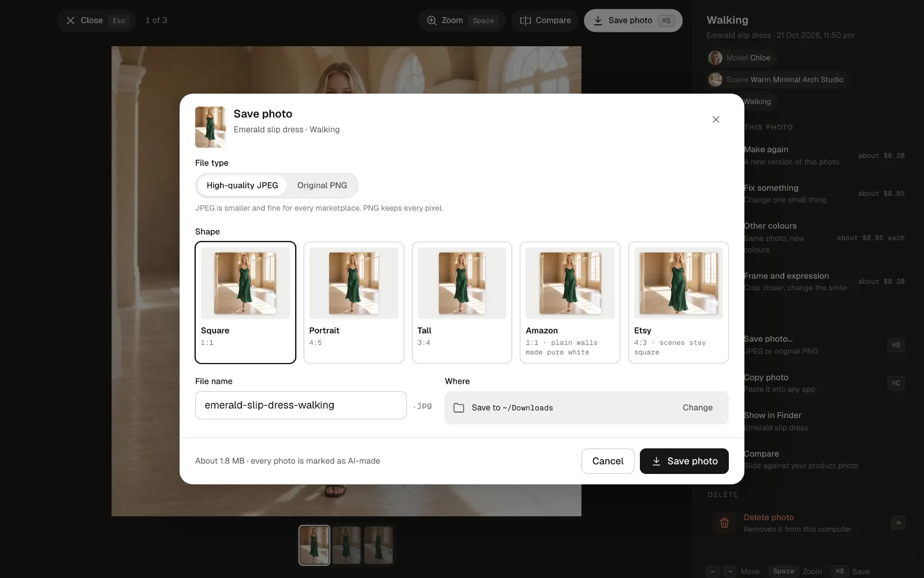
Task: Choose the Amazon 1:1 shape card
Action: [x=570, y=302]
